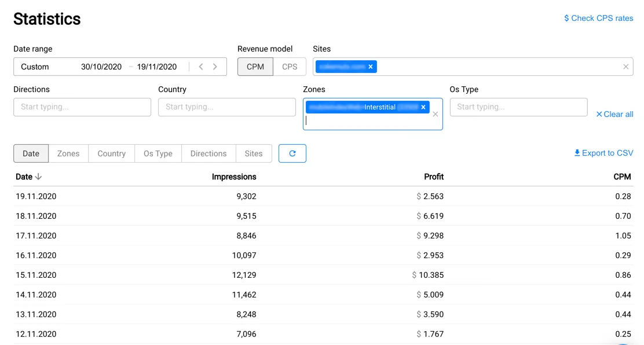Viewport: 644px width, 345px height.
Task: Switch to the Directions tab
Action: (208, 153)
